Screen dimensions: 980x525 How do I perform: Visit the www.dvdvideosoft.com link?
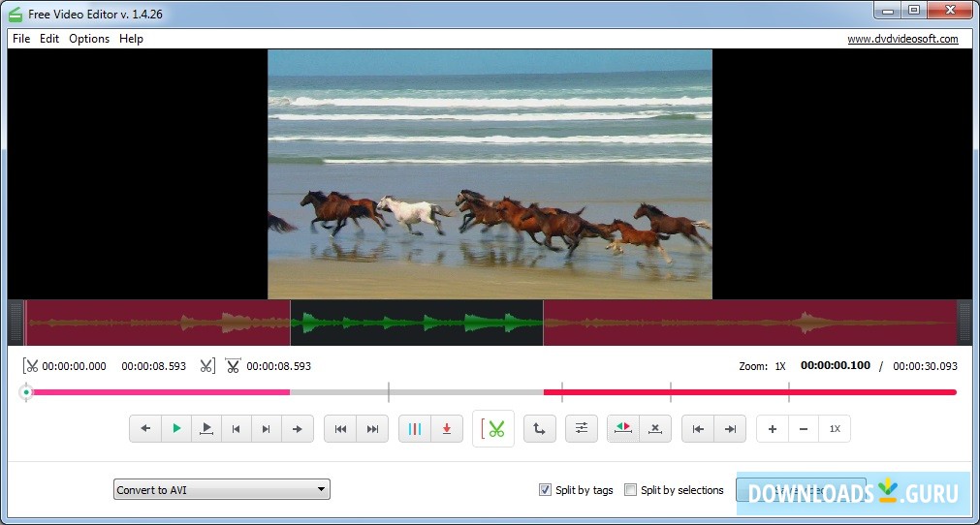(x=902, y=39)
